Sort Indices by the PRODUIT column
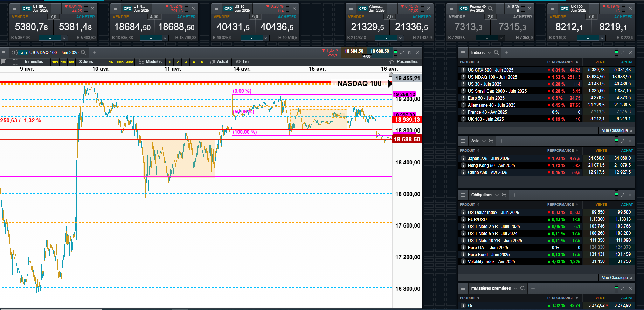Screen dimensions: 644x310 pos(470,62)
